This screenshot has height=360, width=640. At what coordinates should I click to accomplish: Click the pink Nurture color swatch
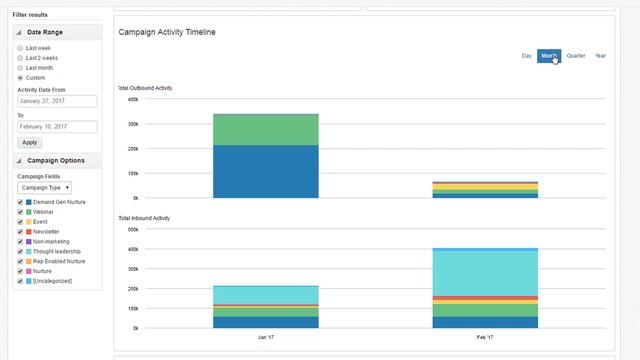(x=29, y=271)
